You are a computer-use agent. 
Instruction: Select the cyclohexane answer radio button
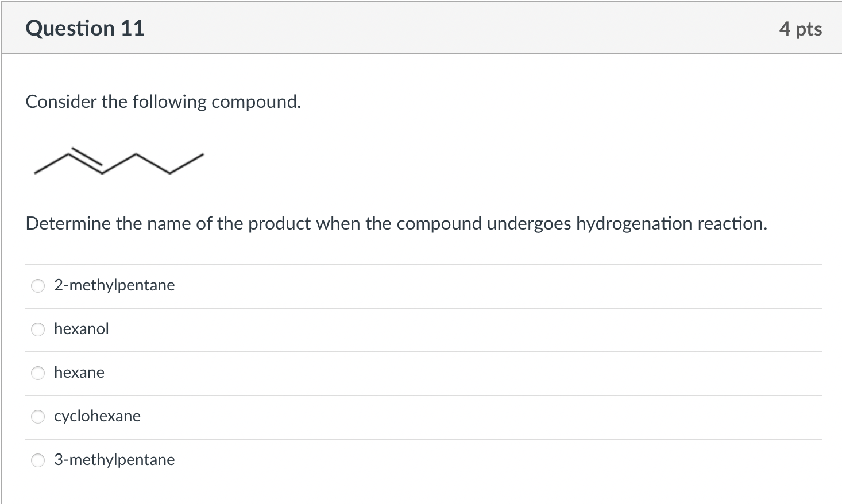click(37, 416)
